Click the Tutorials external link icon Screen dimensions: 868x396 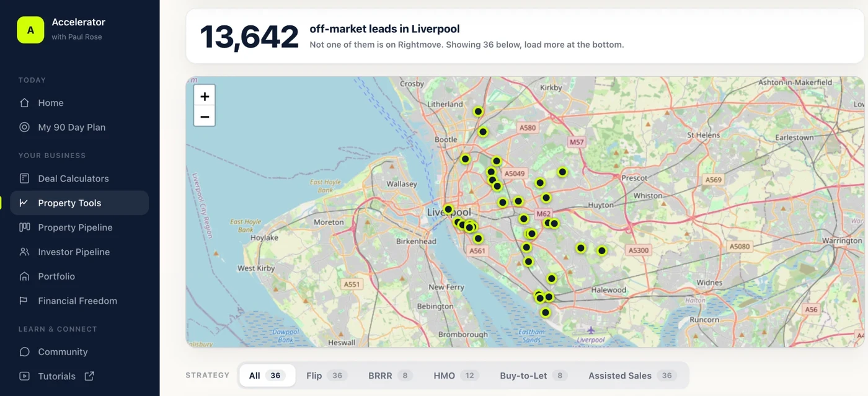click(89, 376)
